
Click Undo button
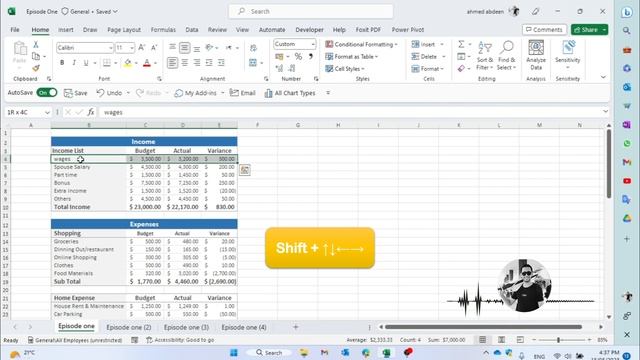click(x=109, y=93)
